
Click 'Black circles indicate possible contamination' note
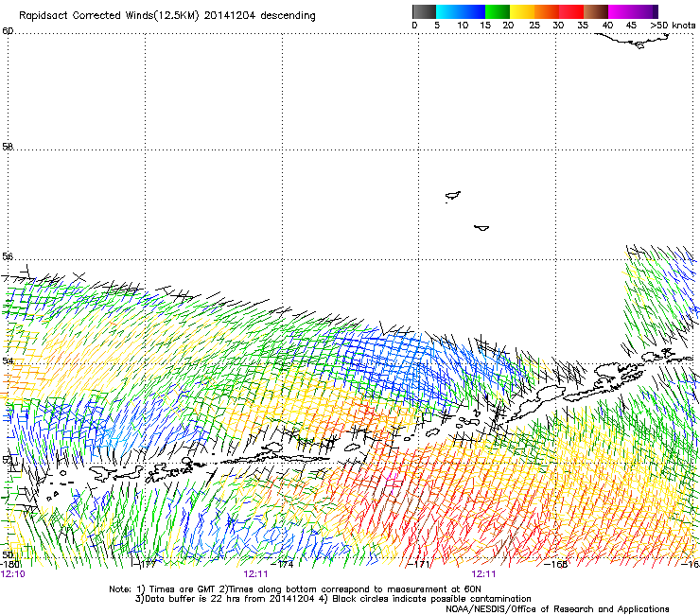pos(431,599)
